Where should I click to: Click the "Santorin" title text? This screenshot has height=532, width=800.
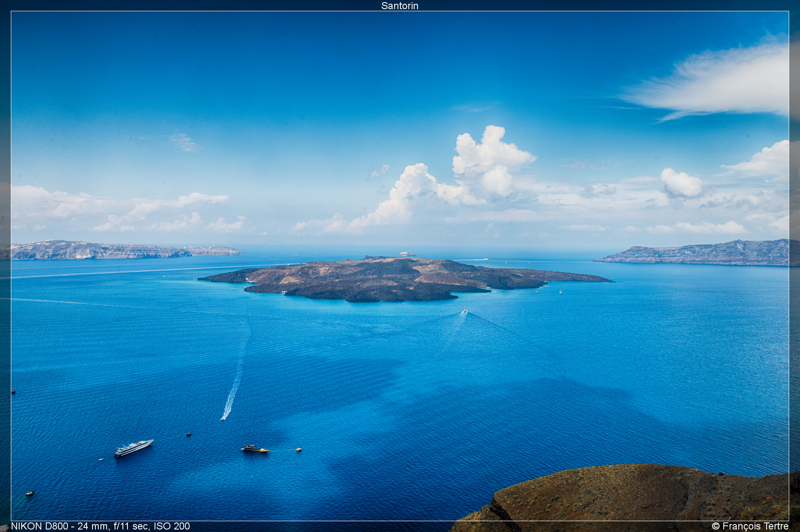[400, 5]
